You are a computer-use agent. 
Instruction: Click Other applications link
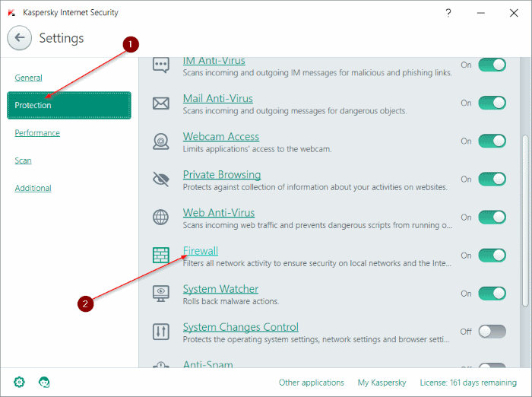click(x=311, y=383)
